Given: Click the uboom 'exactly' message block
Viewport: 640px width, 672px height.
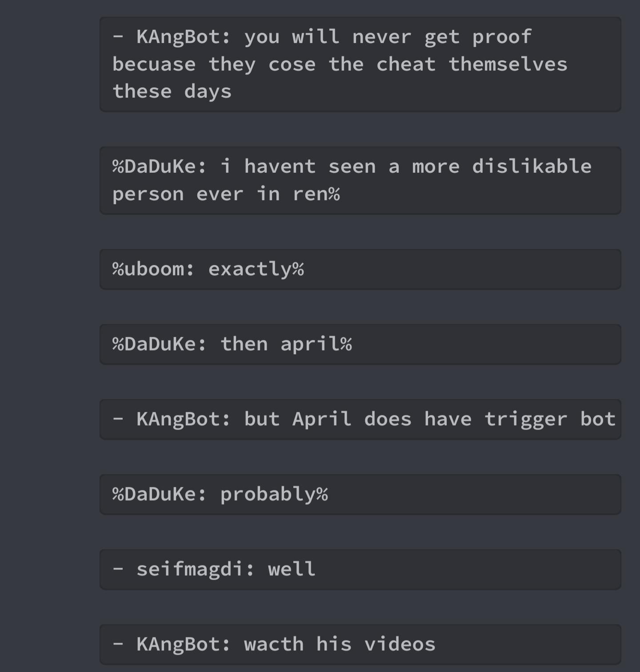Looking at the screenshot, I should tap(360, 270).
